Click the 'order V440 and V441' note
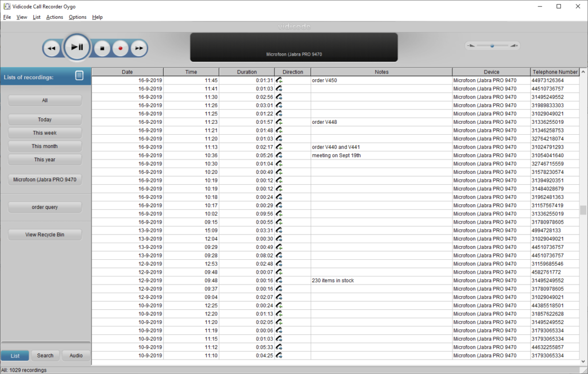 (381, 147)
